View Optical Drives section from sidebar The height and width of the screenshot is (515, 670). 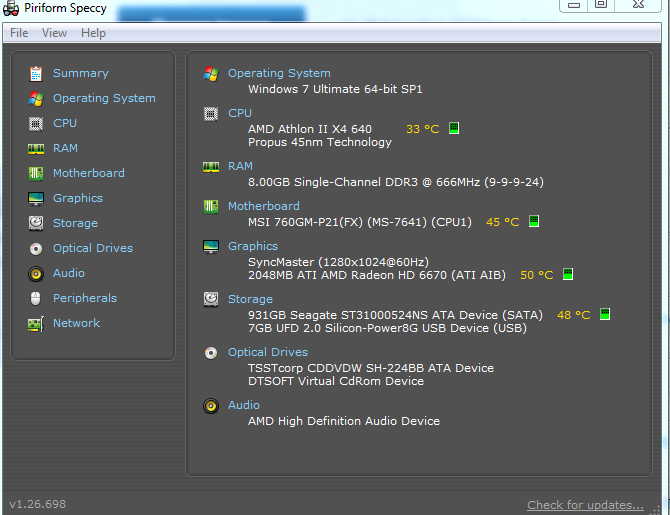93,248
